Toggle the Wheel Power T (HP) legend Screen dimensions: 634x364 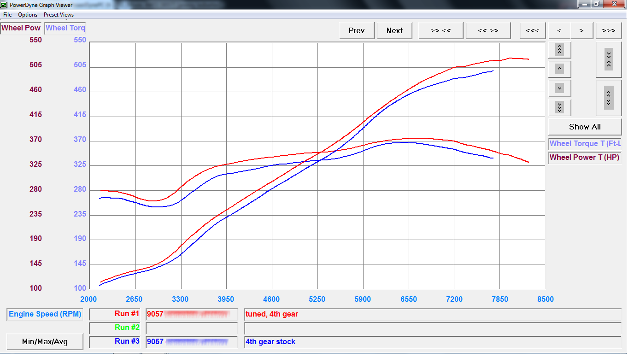pyautogui.click(x=585, y=158)
